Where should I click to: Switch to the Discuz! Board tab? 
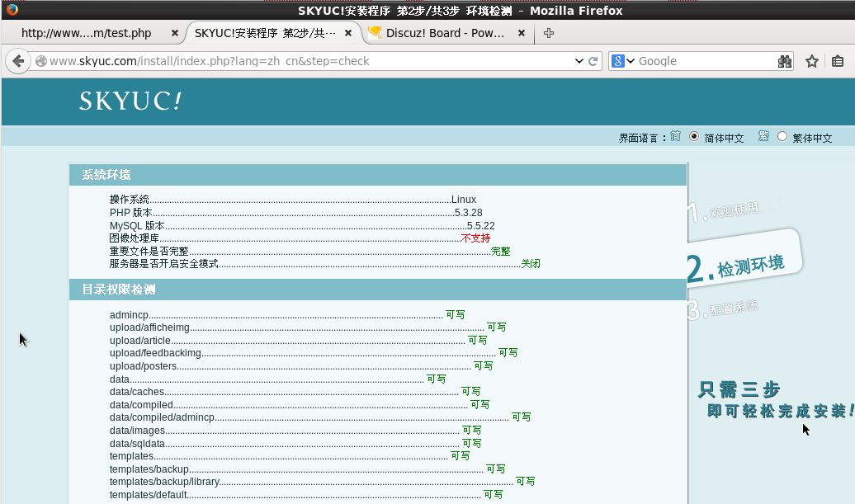coord(445,33)
